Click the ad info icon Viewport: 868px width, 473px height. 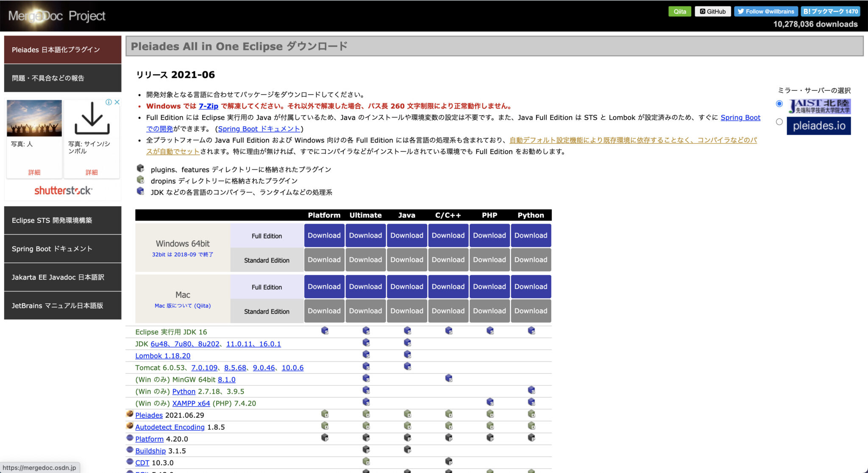(108, 102)
